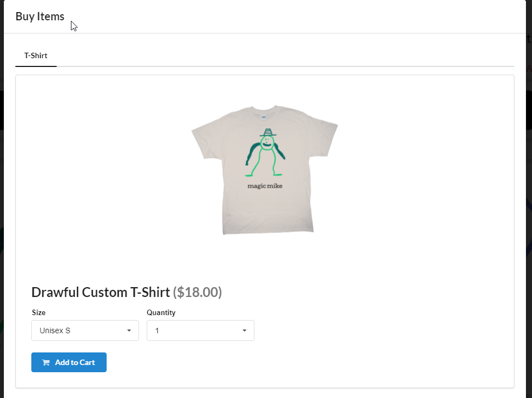Click the $18.00 price text
This screenshot has width=532, height=398.
click(197, 292)
